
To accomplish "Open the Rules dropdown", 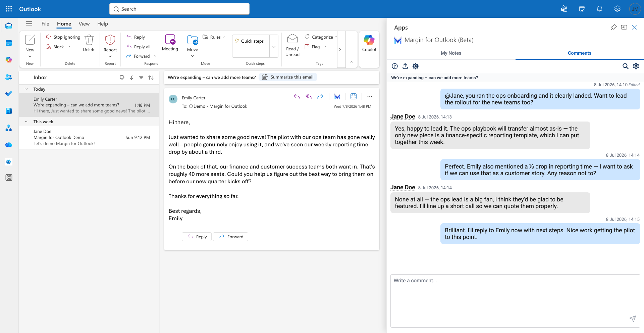I will [224, 37].
